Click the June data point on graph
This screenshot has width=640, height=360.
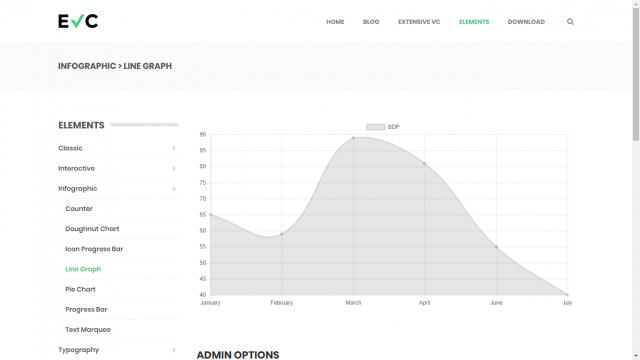tap(496, 247)
